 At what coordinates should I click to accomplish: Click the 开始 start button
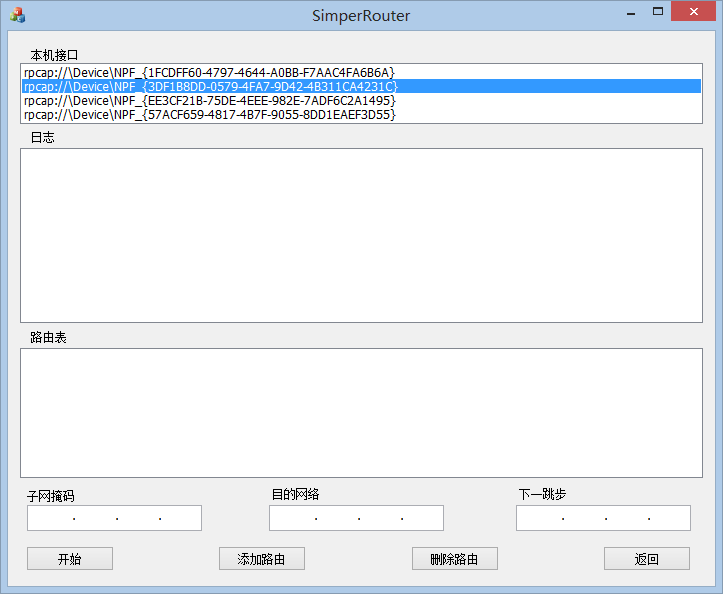coord(70,558)
